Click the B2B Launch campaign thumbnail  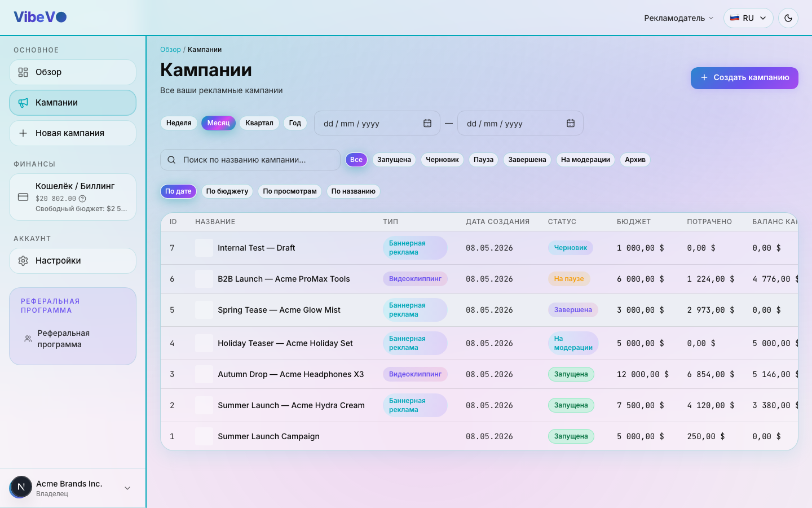[x=204, y=279]
